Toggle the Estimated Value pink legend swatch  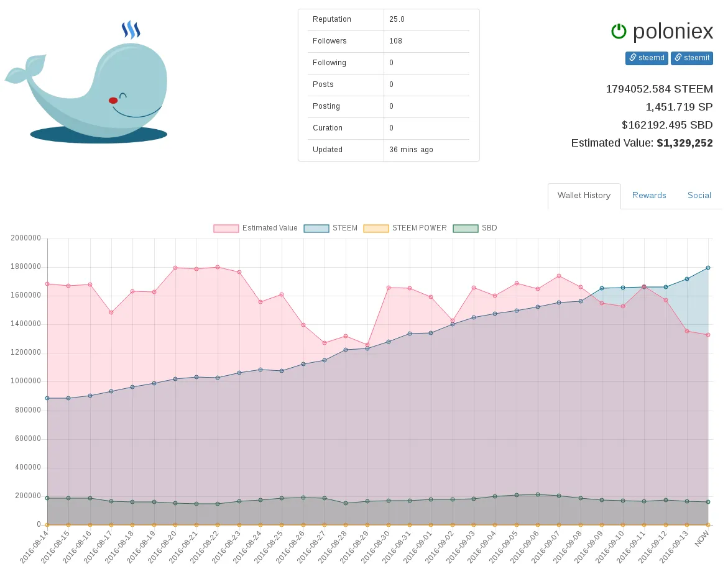point(226,229)
